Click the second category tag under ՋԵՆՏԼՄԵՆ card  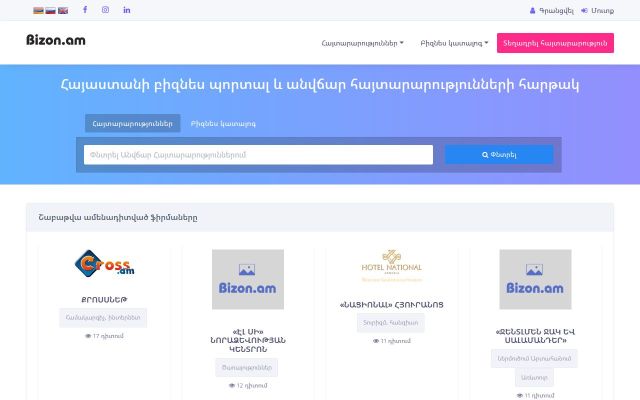point(534,378)
